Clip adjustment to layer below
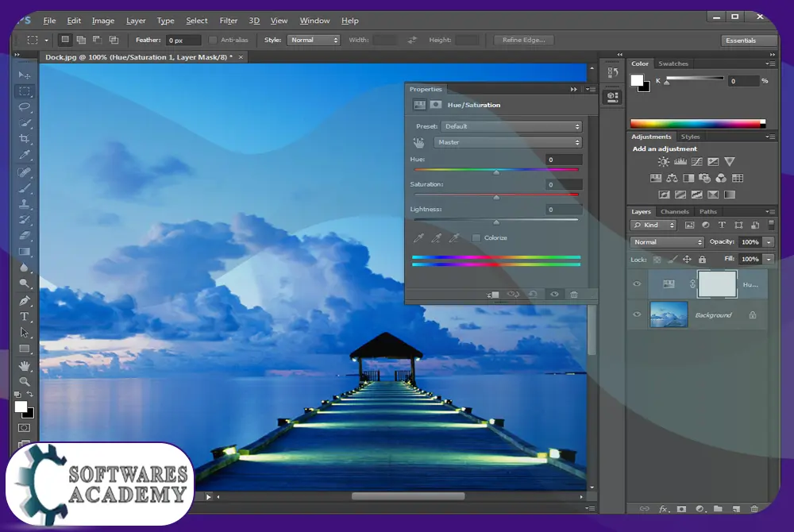Screen dimensions: 794x532 click(493, 295)
